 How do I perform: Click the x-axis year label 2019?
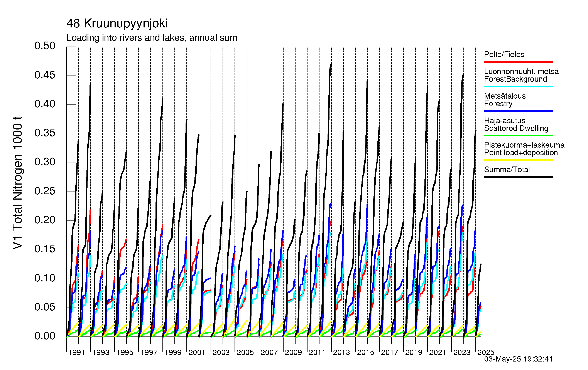tap(414, 352)
